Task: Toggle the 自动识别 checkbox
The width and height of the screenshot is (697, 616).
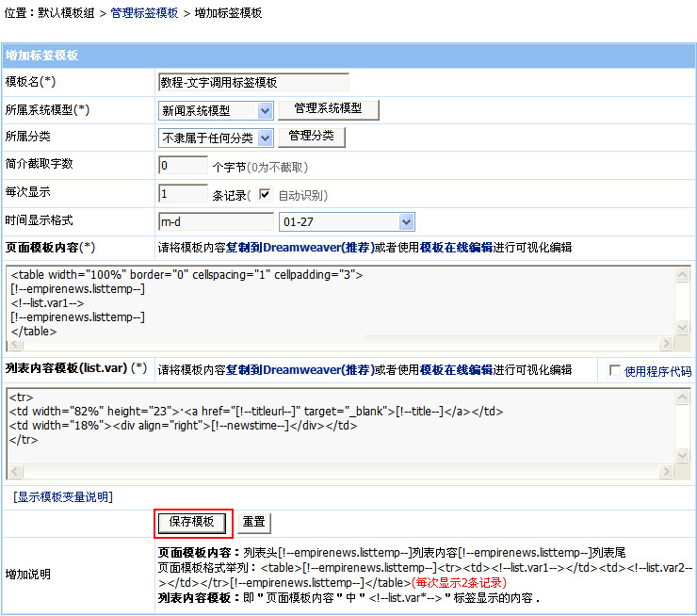Action: click(265, 195)
